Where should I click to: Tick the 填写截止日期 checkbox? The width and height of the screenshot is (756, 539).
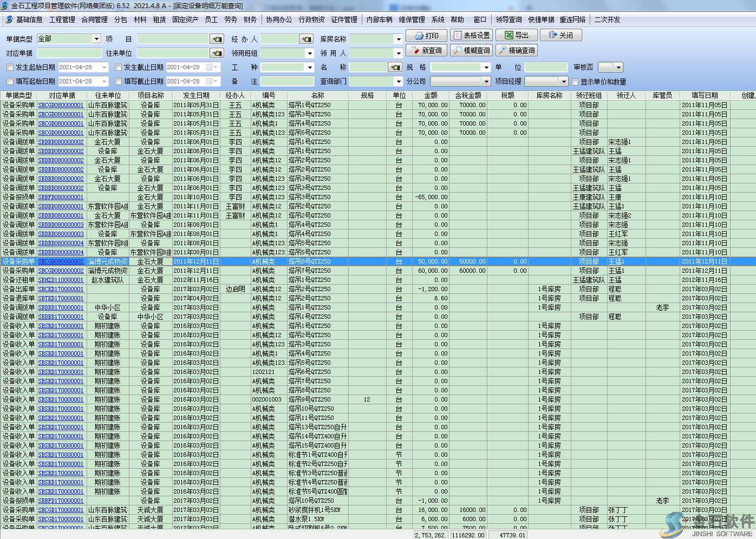click(x=119, y=82)
